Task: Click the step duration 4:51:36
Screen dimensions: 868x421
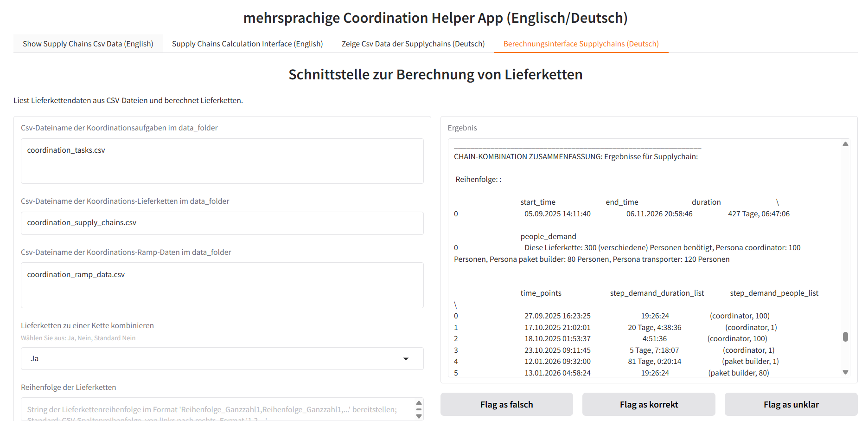Action: click(655, 338)
